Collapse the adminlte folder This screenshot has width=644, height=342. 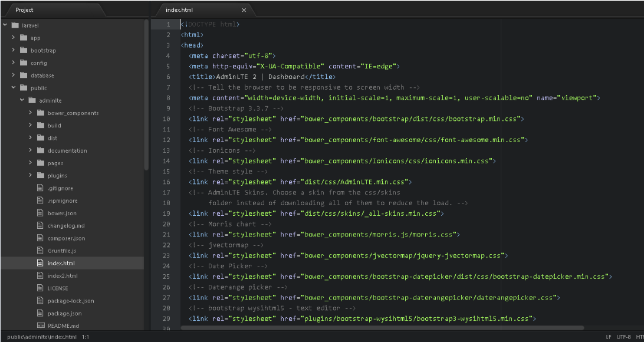pos(21,100)
